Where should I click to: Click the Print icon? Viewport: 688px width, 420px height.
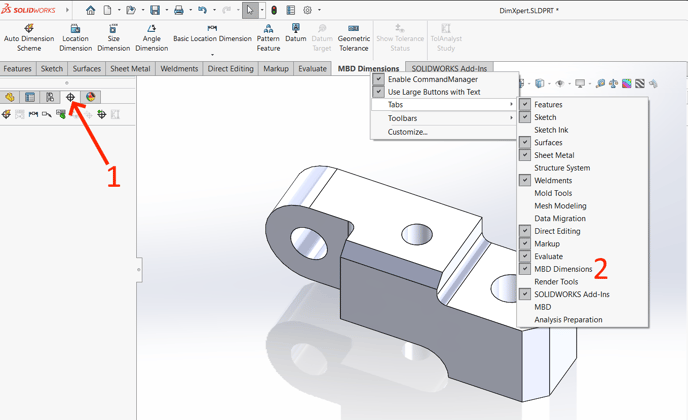179,10
